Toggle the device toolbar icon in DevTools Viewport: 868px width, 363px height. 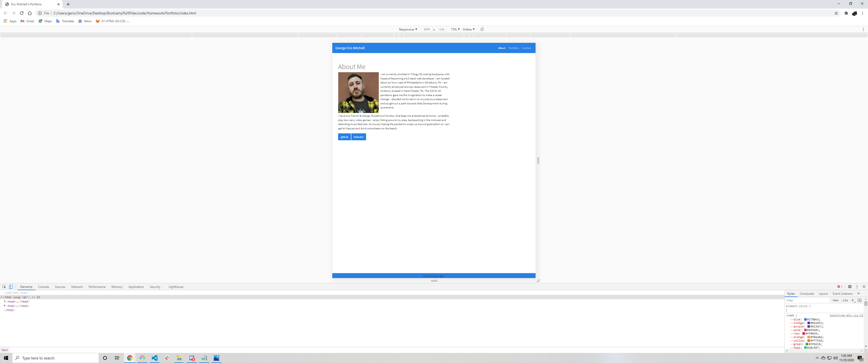point(11,287)
